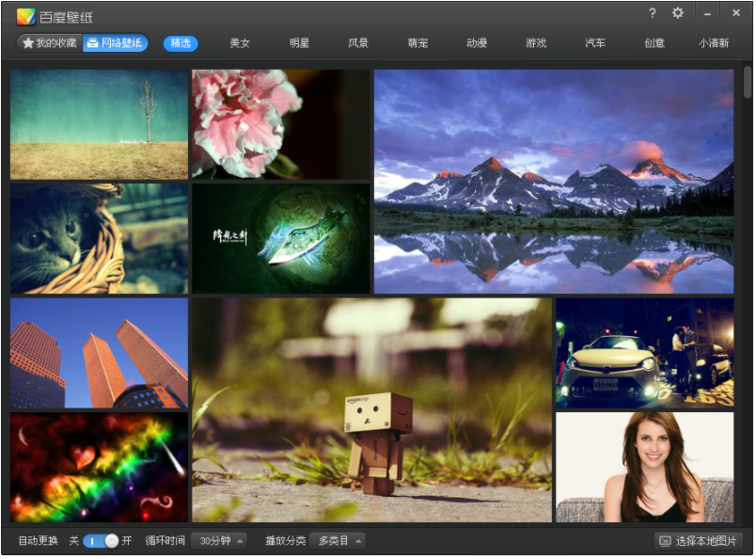Open the help question mark icon

coord(653,13)
